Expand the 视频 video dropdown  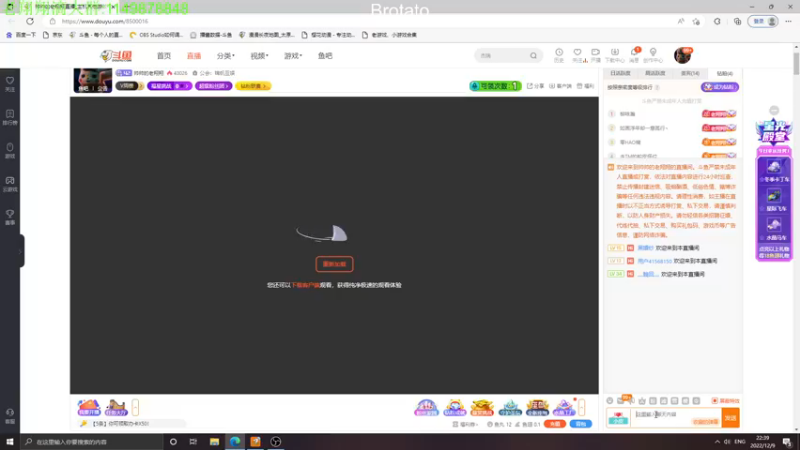259,56
